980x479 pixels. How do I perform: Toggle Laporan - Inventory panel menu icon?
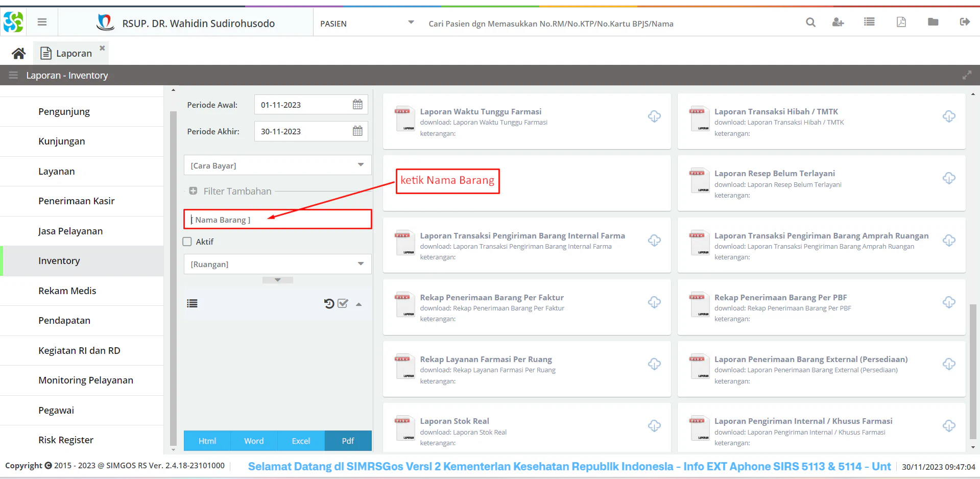pos(13,75)
